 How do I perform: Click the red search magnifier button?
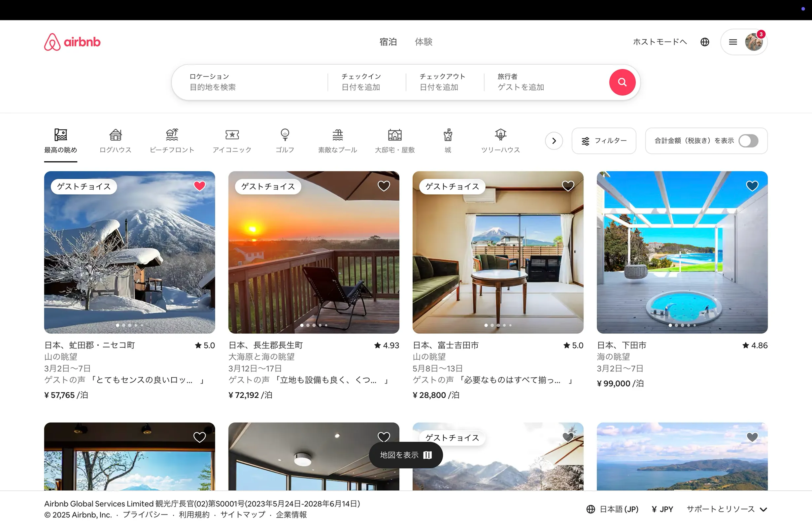[x=622, y=82]
